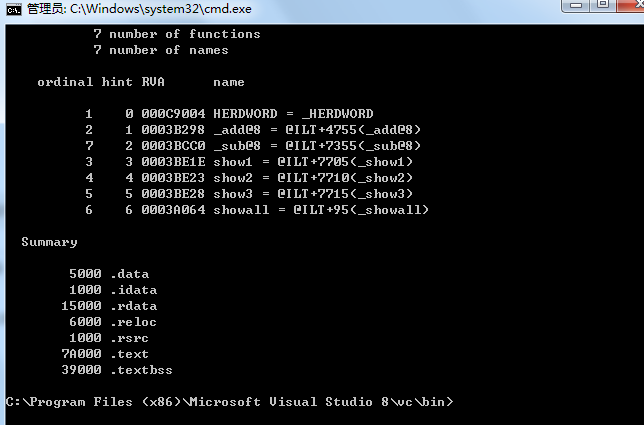Viewport: 644px width, 425px height.
Task: Minimize the cmd.exe window
Action: (x=576, y=5)
